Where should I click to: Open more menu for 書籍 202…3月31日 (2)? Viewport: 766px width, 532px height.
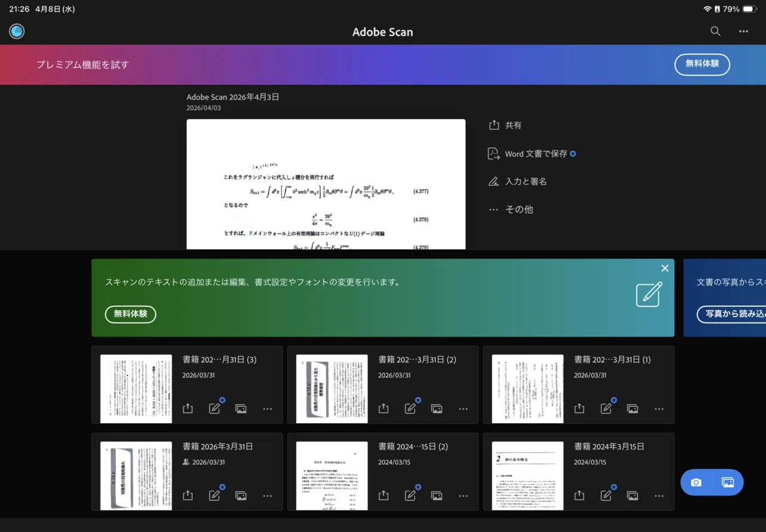pyautogui.click(x=463, y=409)
